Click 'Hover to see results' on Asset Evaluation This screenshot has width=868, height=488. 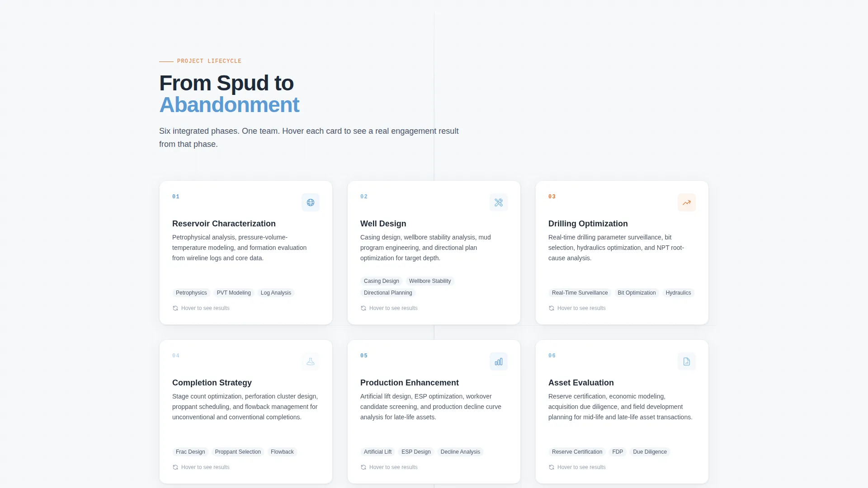point(581,467)
